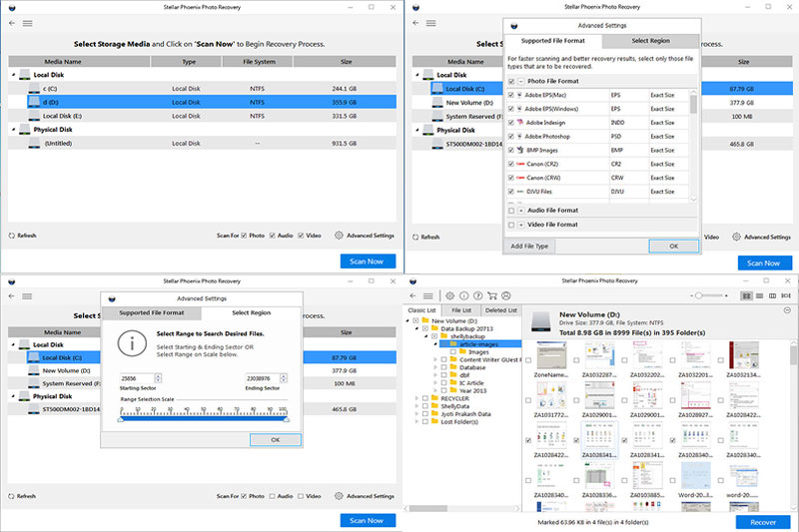
Task: Switch to cover flow view icon
Action: [786, 295]
